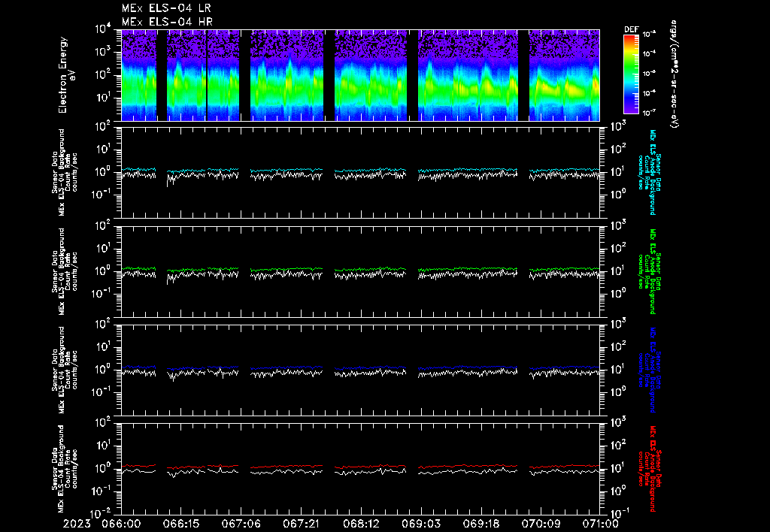Viewport: 770px width, 532px height.
Task: Click the red anode background legend text
Action: 649,468
